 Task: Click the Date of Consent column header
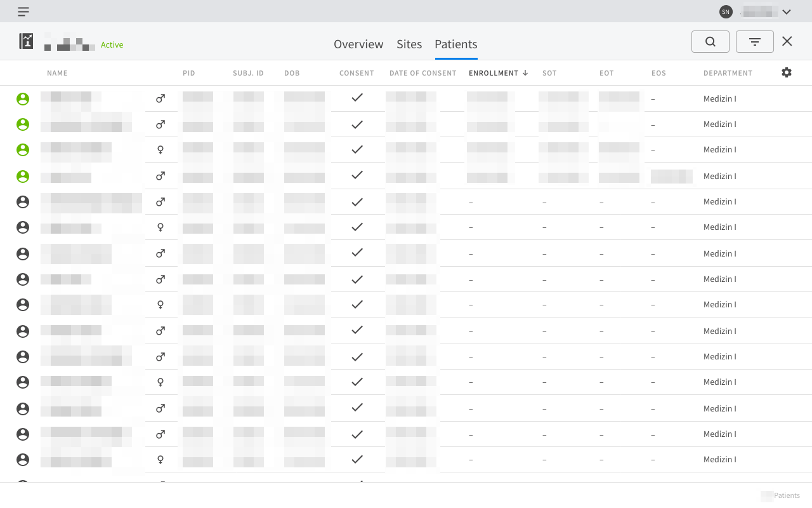coord(422,73)
